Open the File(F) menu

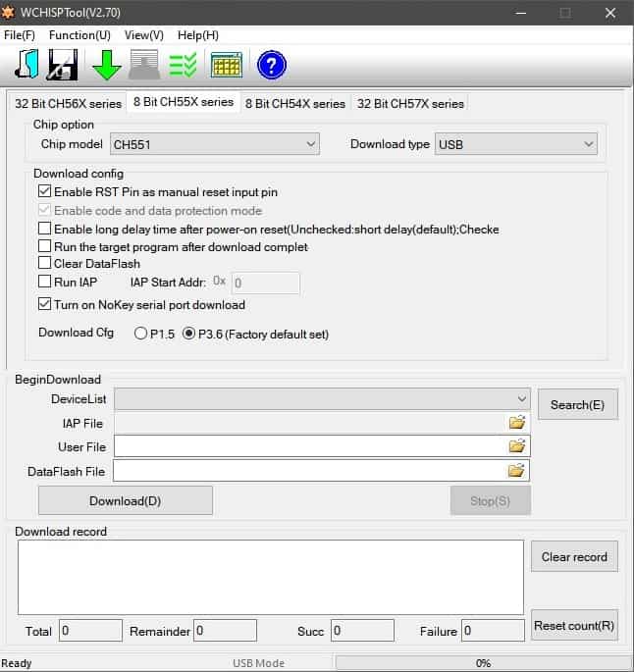pyautogui.click(x=20, y=35)
